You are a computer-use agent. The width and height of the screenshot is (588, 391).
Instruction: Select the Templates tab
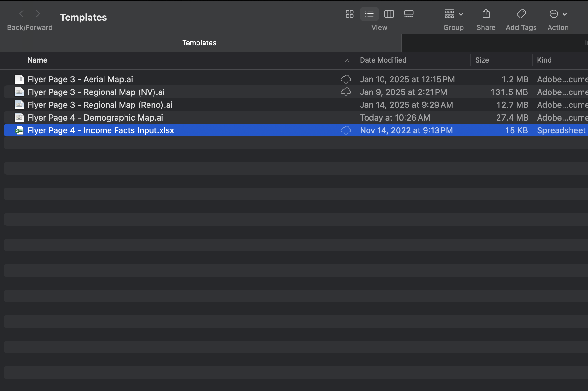click(x=199, y=43)
